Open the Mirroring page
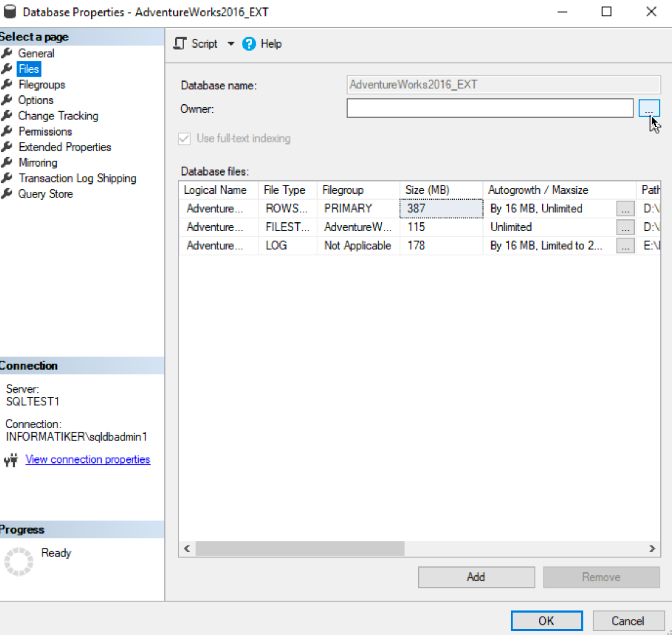The height and width of the screenshot is (635, 672). (x=38, y=163)
